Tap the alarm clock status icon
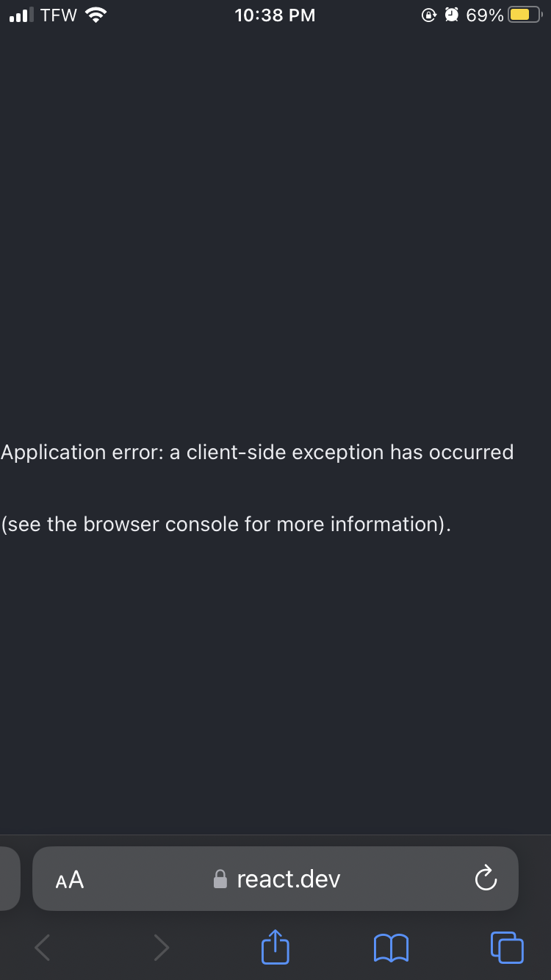The height and width of the screenshot is (980, 551). pos(453,15)
